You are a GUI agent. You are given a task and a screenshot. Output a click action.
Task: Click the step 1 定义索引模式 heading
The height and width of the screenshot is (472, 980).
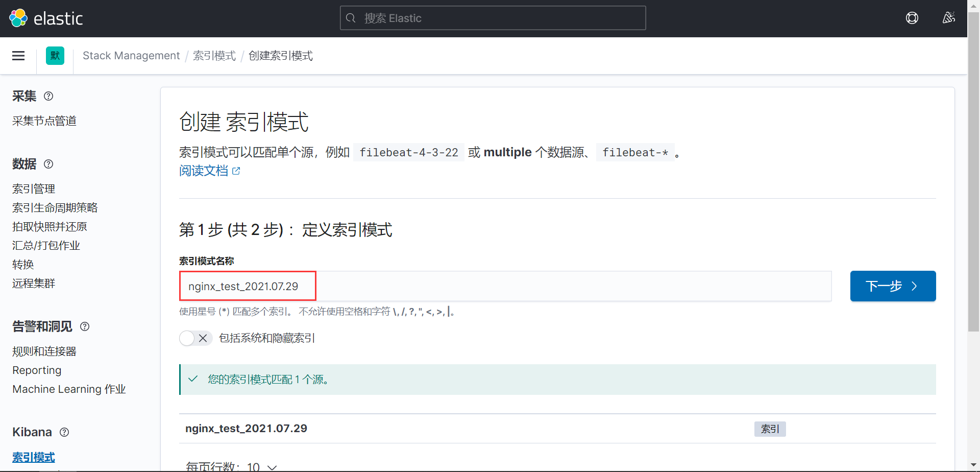pos(285,230)
